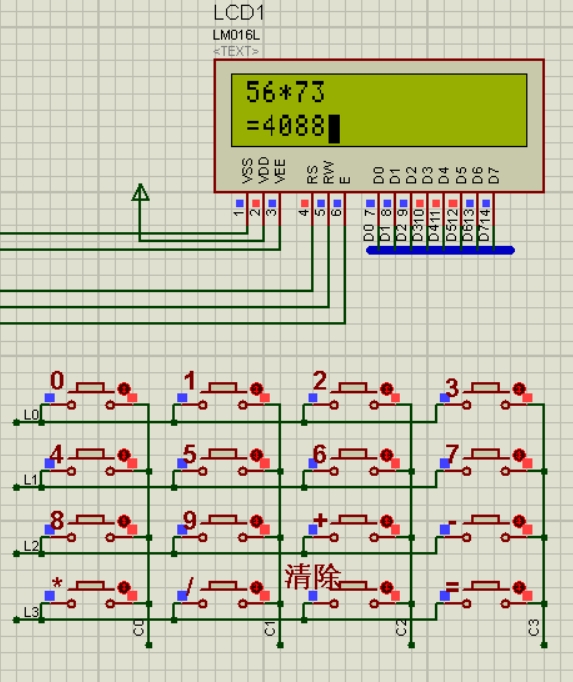
Task: Select the LCD1 component label
Action: click(x=239, y=13)
